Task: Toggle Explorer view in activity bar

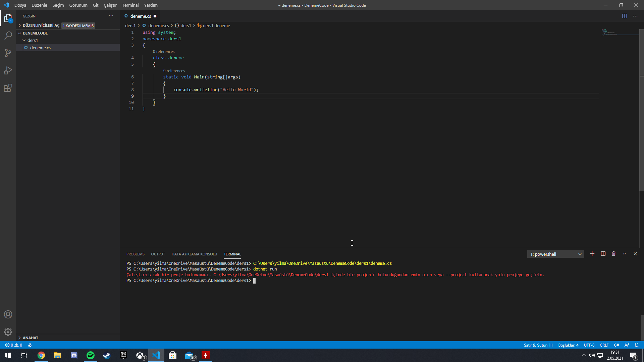Action: pos(8,18)
